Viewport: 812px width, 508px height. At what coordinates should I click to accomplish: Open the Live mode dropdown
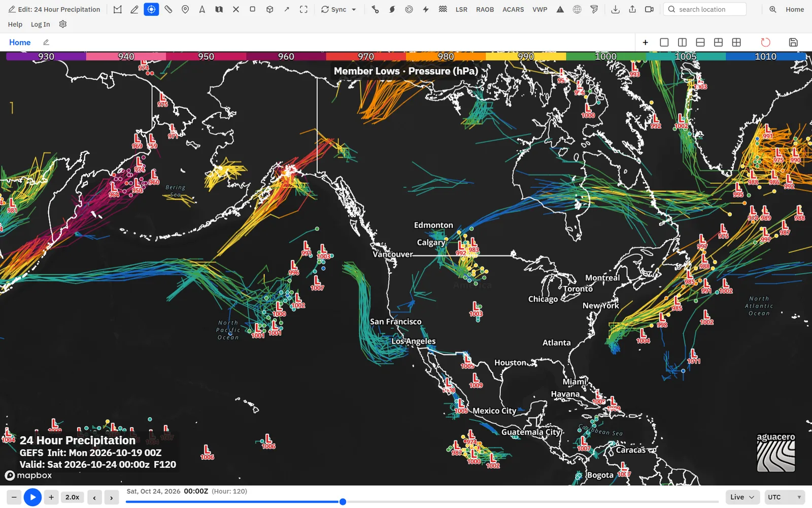pos(742,497)
